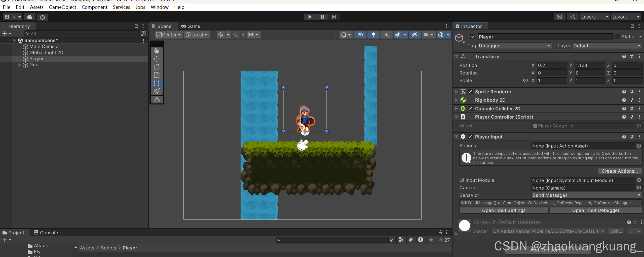
Task: Click the shader Edit... button
Action: (x=616, y=231)
